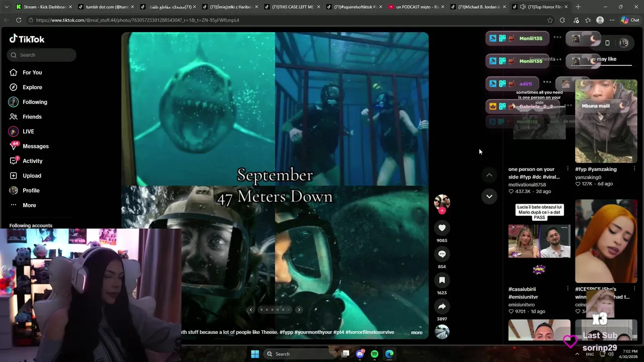Switch to the un PODCAST mișto tab
644x362 pixels.
[x=417, y=7]
